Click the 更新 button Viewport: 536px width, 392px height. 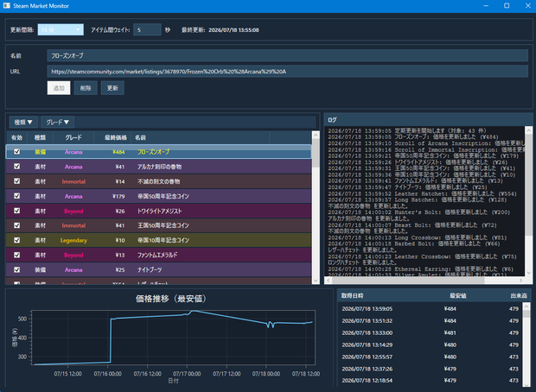(x=112, y=88)
